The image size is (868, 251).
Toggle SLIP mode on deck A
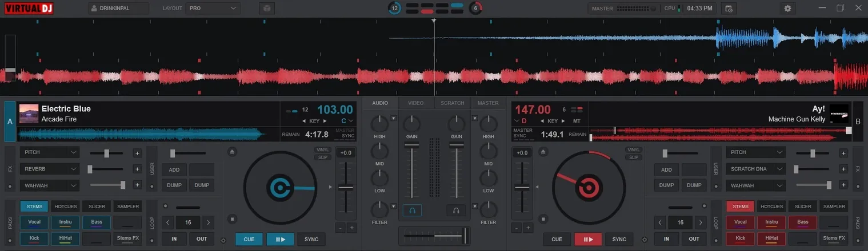322,157
